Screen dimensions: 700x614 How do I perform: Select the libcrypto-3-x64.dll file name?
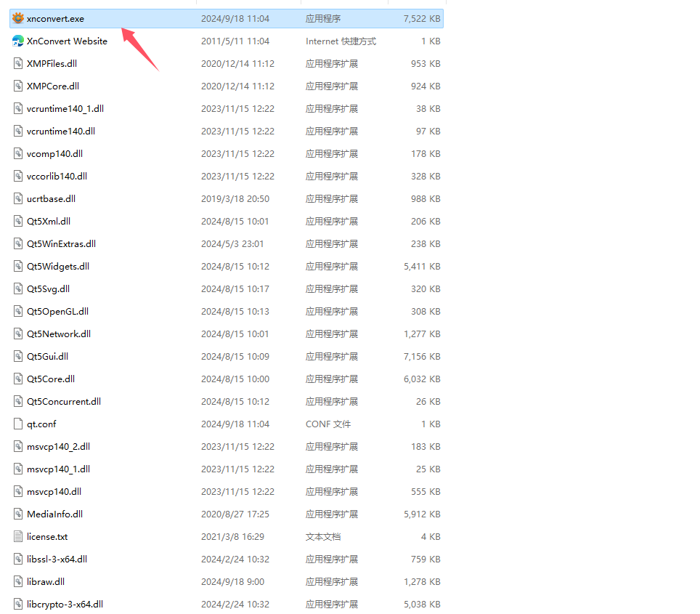65,605
